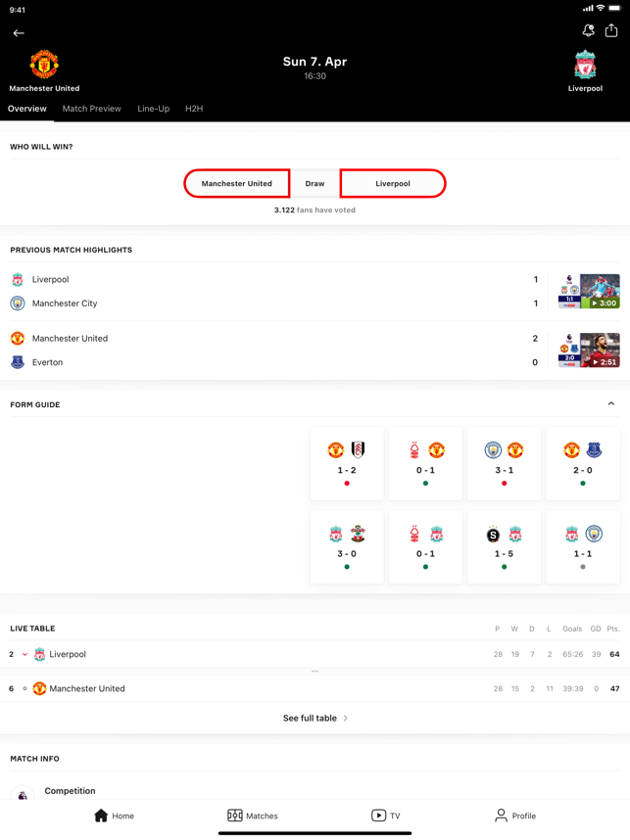Open Sparta vs Liverpool 1-5 form card
This screenshot has width=630, height=840.
tap(504, 547)
